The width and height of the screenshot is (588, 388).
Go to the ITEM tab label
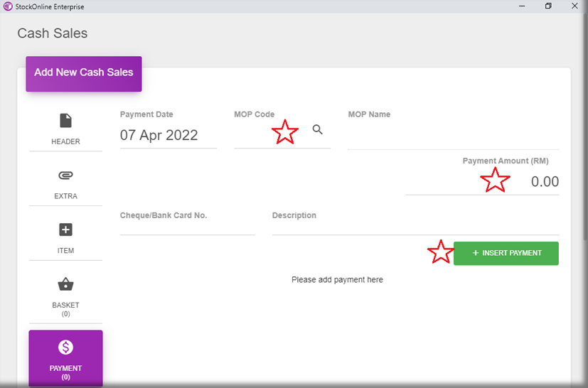coord(65,251)
